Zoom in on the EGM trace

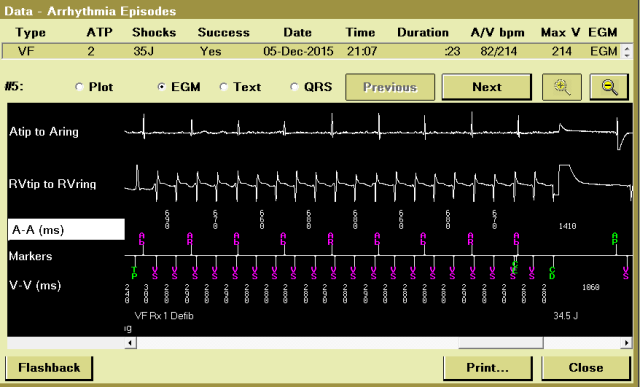click(x=562, y=87)
